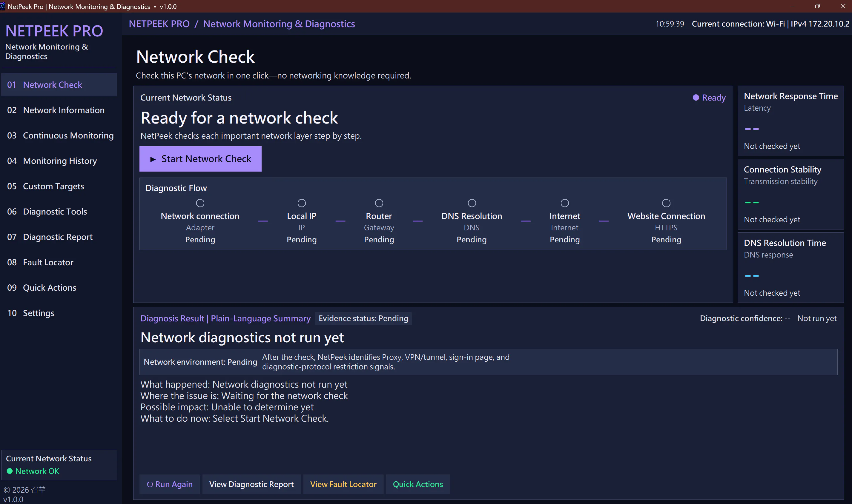Screen dimensions: 852x504
Task: Click the 10:59:39 clock
Action: pos(670,24)
